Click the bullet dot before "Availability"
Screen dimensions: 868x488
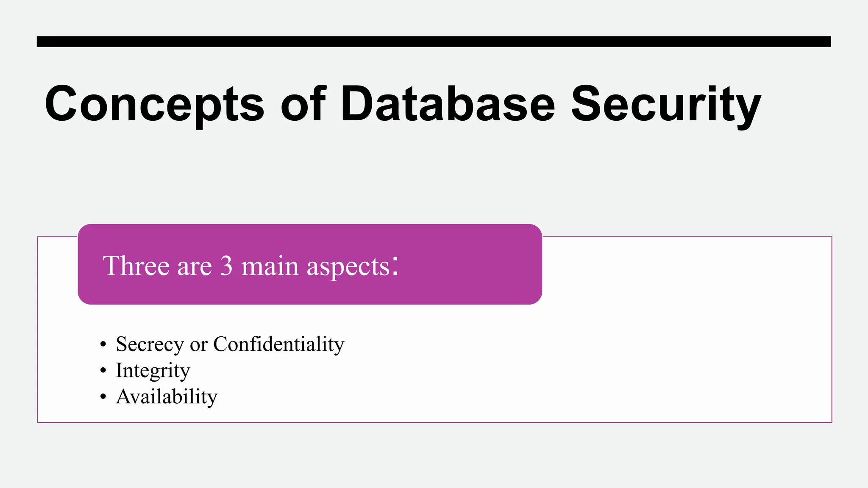pyautogui.click(x=103, y=397)
